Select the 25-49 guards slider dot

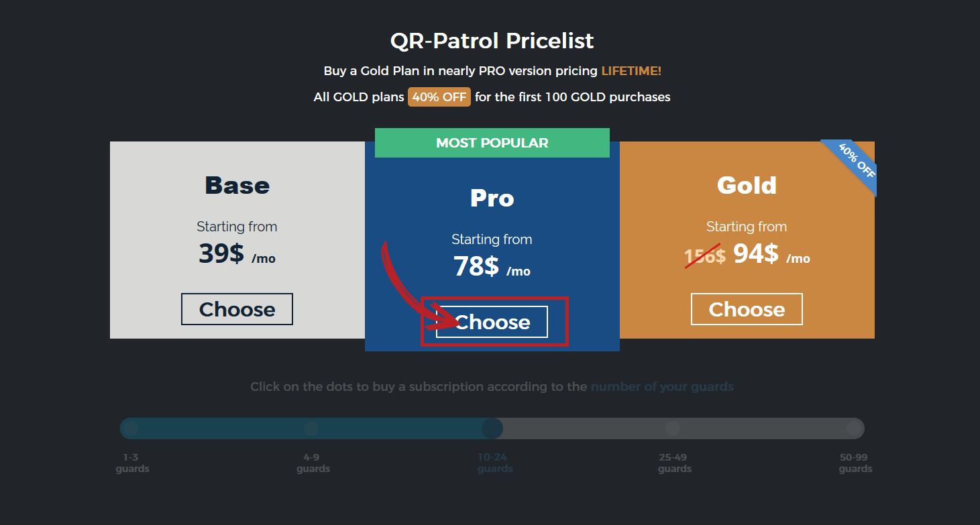coord(672,428)
